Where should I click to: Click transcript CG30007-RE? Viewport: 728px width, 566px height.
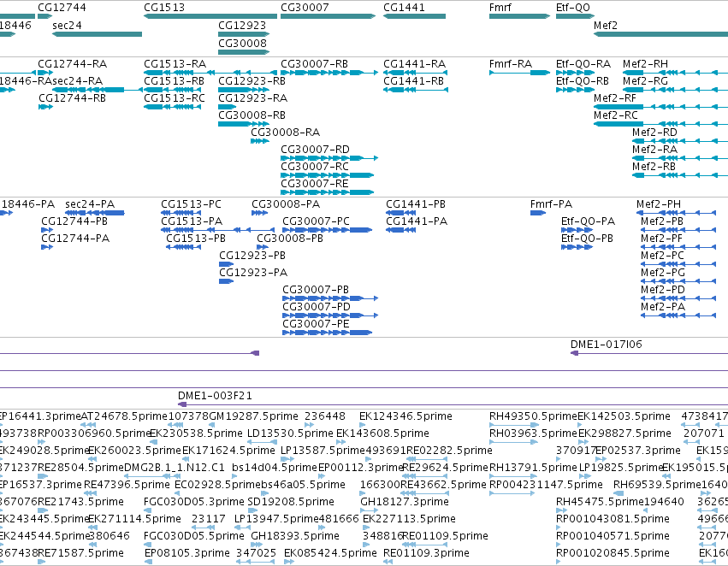coord(315,184)
